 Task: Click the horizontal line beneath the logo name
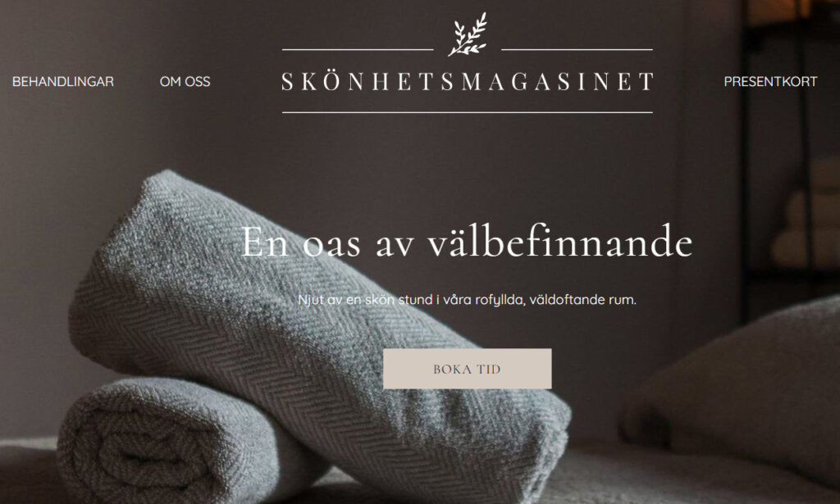[x=467, y=112]
